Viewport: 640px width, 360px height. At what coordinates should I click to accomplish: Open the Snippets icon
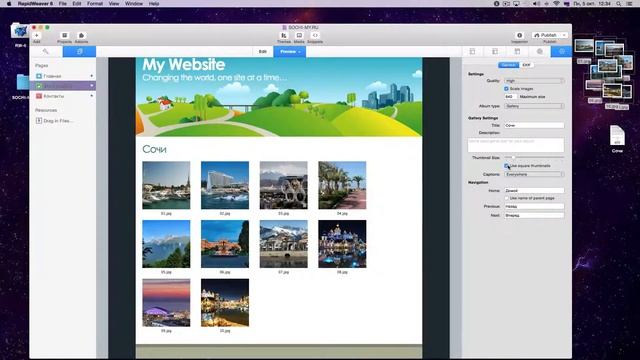tap(315, 36)
